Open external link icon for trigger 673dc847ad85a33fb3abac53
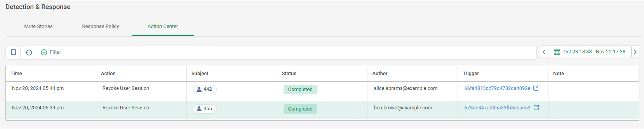 536,108
